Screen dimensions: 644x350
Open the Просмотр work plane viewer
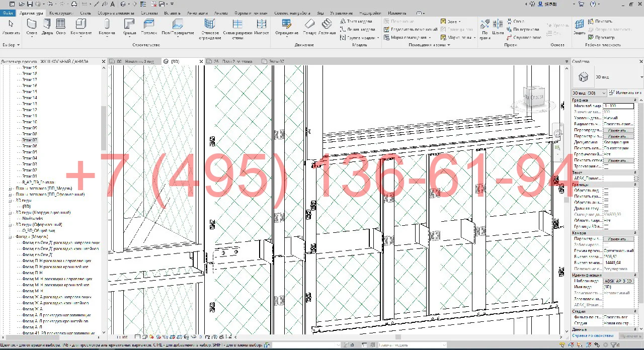(x=601, y=37)
